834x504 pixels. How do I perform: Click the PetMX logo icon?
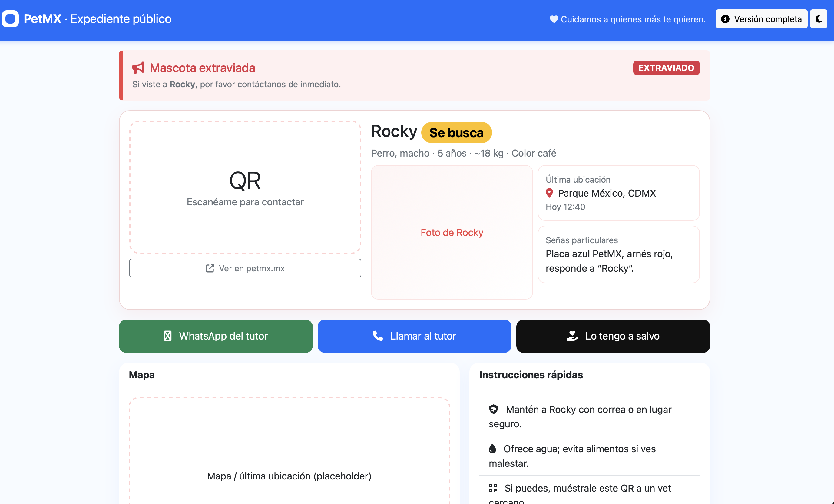tap(10, 19)
